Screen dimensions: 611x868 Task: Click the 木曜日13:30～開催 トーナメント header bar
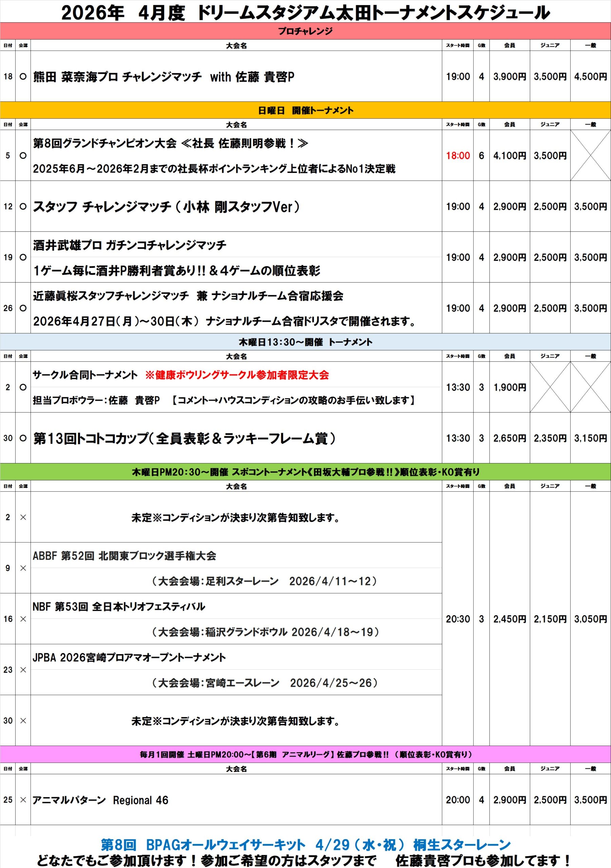(x=305, y=342)
